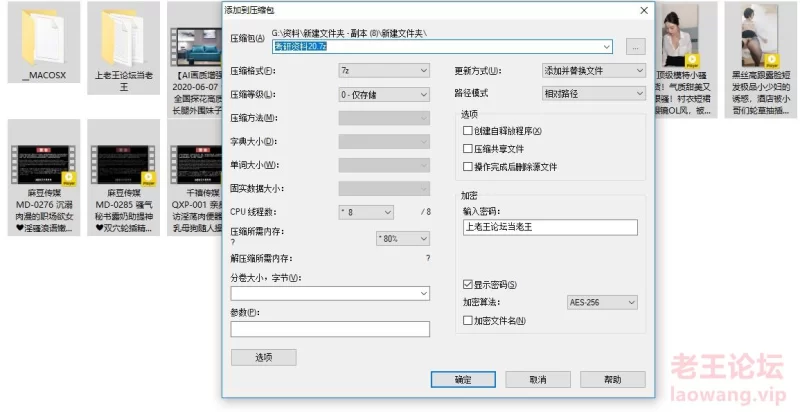Select the QXP-001 video file thumbnail

196,166
